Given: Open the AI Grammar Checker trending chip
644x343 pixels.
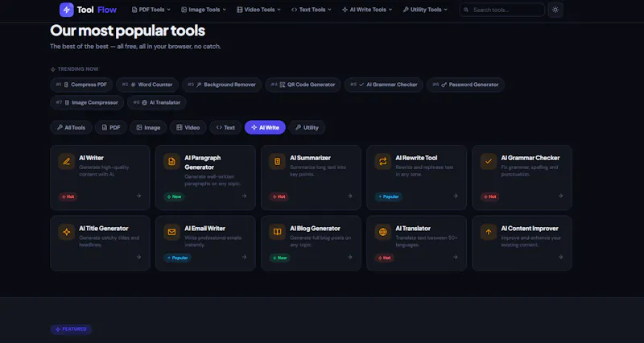Looking at the screenshot, I should coord(384,85).
